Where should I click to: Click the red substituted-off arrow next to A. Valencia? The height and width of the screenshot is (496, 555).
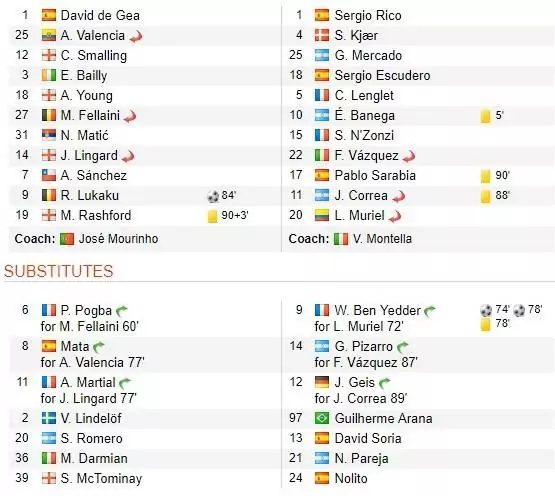click(136, 36)
